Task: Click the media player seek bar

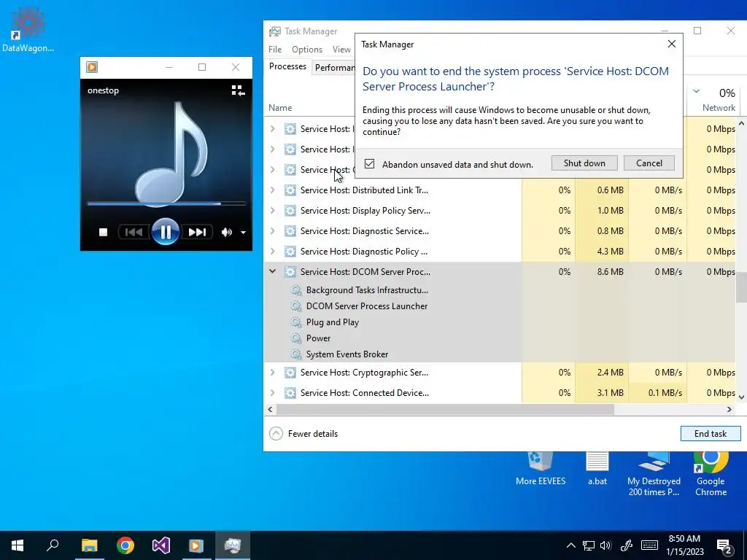Action: (x=166, y=204)
